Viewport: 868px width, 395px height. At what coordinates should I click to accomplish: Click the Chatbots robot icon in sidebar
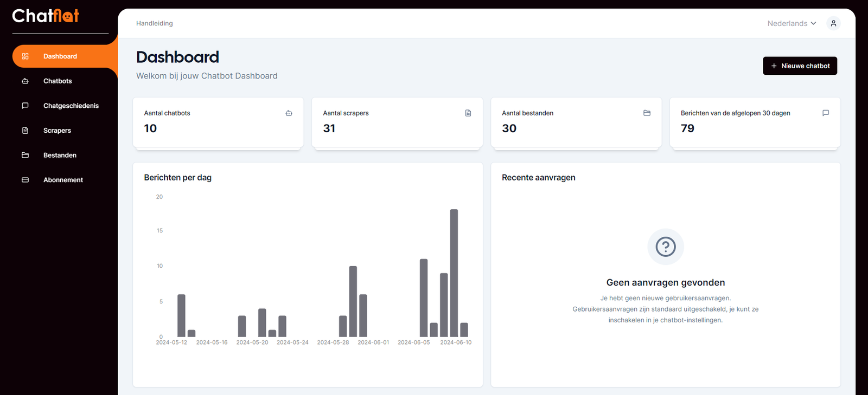(x=25, y=81)
